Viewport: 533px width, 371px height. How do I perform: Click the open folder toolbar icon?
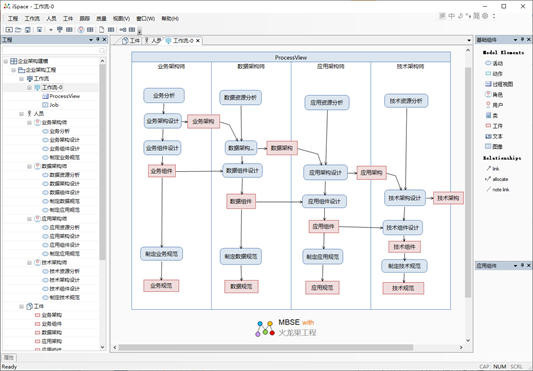tap(18, 30)
